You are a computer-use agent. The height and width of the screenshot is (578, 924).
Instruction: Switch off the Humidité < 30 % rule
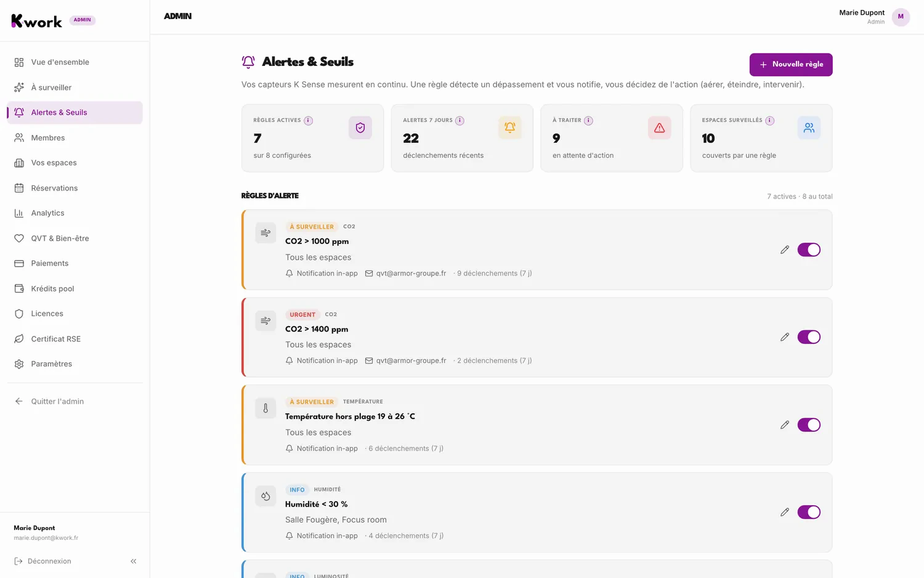coord(809,512)
